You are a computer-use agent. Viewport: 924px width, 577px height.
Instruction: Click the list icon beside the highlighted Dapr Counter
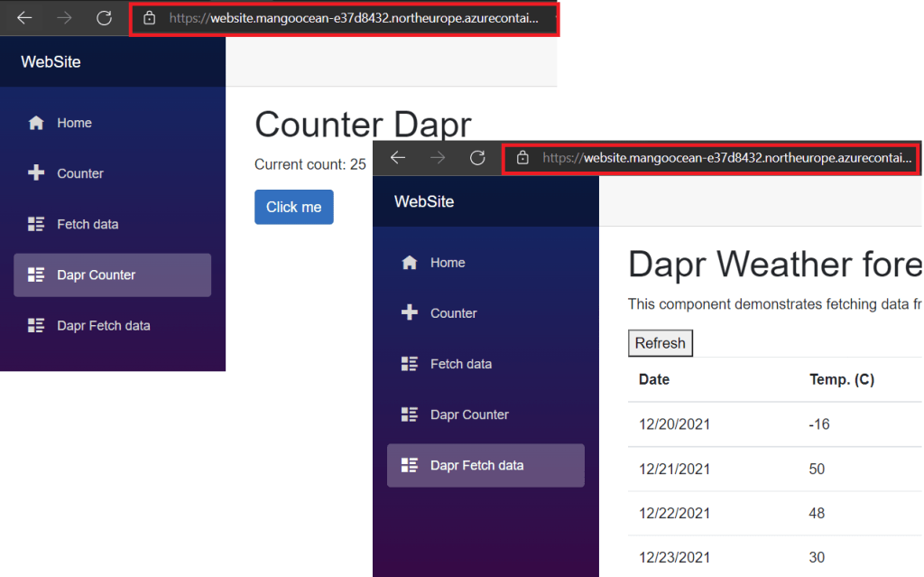(x=36, y=275)
